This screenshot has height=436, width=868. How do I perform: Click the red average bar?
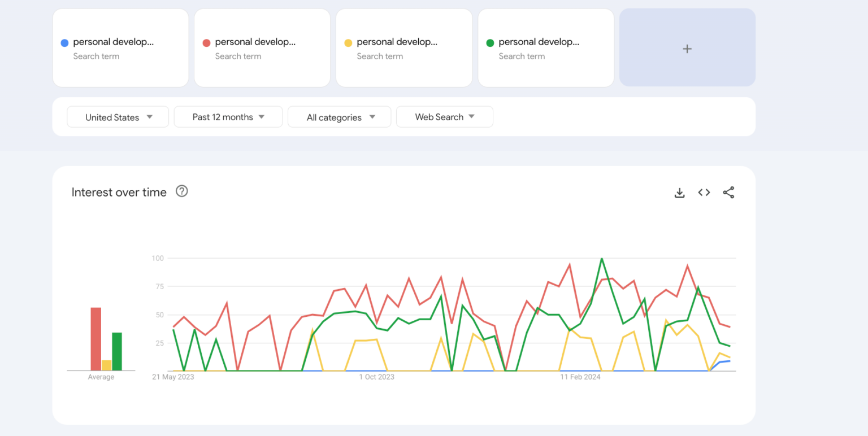[96, 339]
